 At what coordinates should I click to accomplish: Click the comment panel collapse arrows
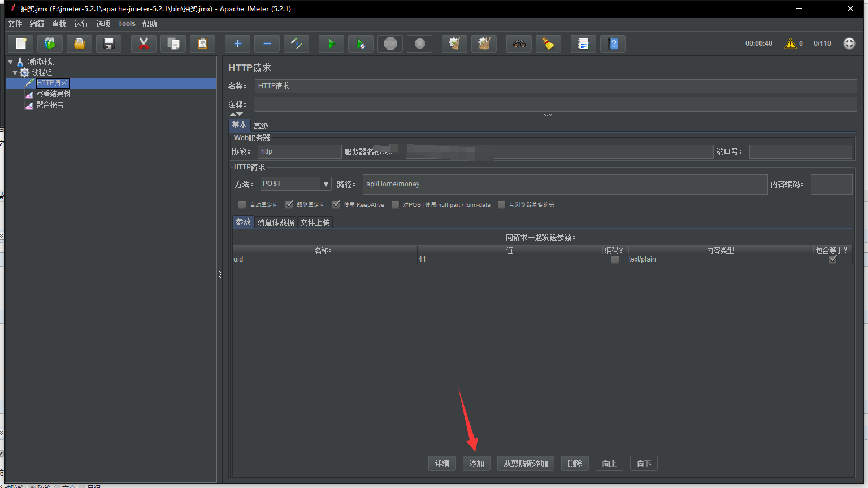(x=236, y=114)
